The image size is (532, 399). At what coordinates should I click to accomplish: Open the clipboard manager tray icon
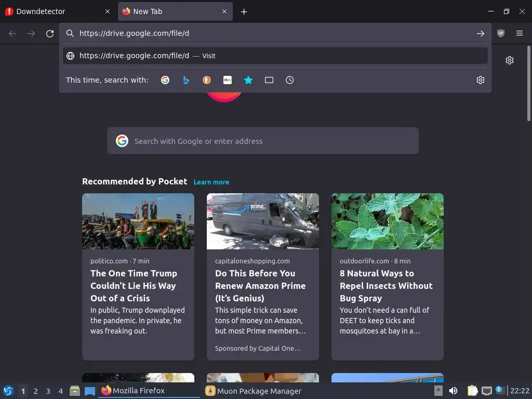(472, 391)
